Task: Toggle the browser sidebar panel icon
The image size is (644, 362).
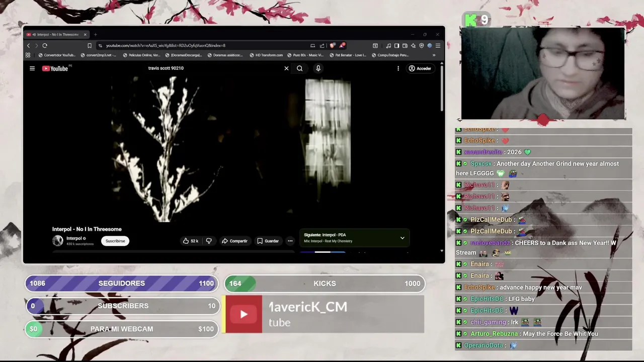Action: (x=396, y=46)
